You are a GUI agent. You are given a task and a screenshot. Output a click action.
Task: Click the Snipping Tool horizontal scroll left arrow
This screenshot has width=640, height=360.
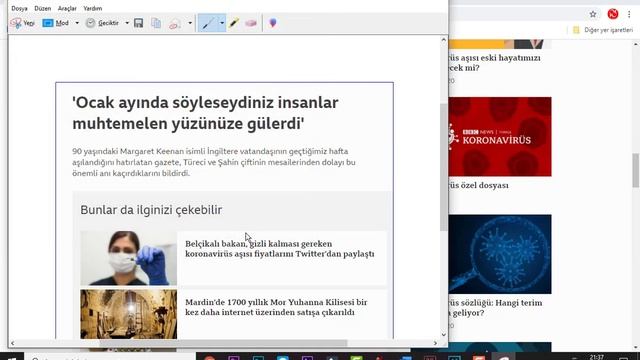12,343
